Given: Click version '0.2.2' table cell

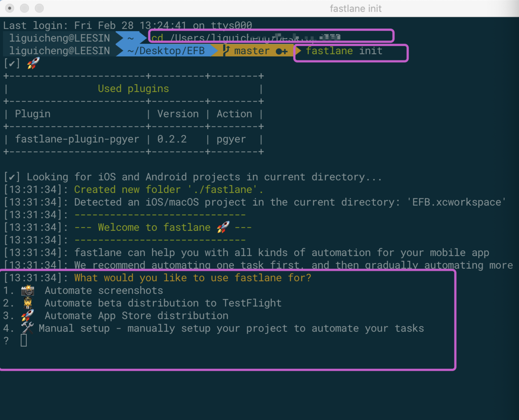Looking at the screenshot, I should [172, 139].
